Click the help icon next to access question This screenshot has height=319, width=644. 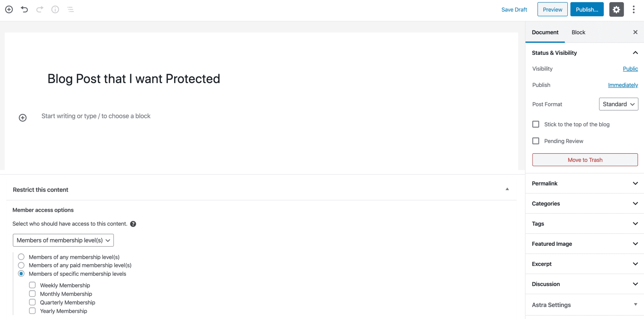coord(133,224)
